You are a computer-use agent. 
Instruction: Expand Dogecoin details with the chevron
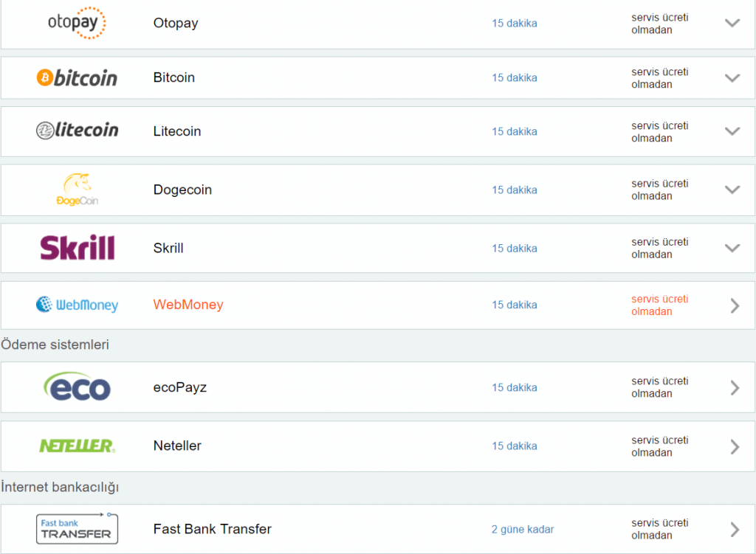732,190
